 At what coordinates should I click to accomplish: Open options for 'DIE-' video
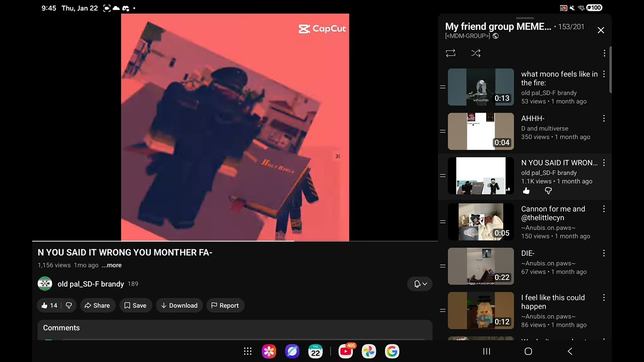coord(604,253)
